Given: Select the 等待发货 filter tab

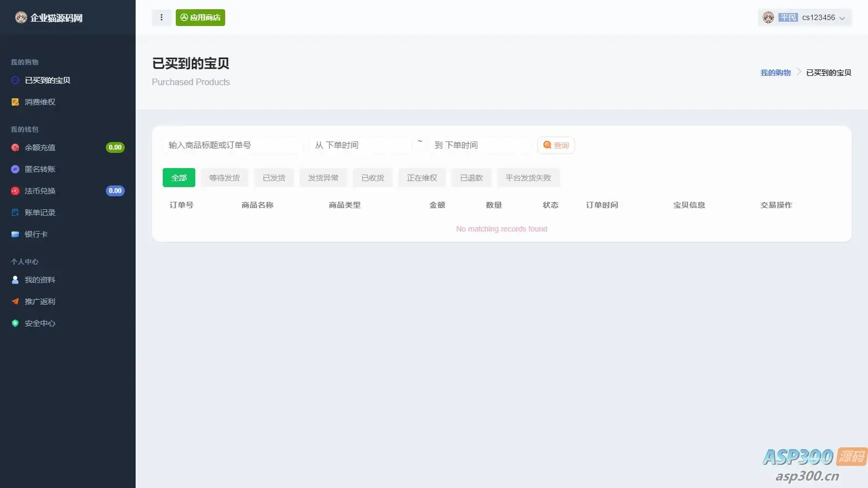Looking at the screenshot, I should point(225,178).
